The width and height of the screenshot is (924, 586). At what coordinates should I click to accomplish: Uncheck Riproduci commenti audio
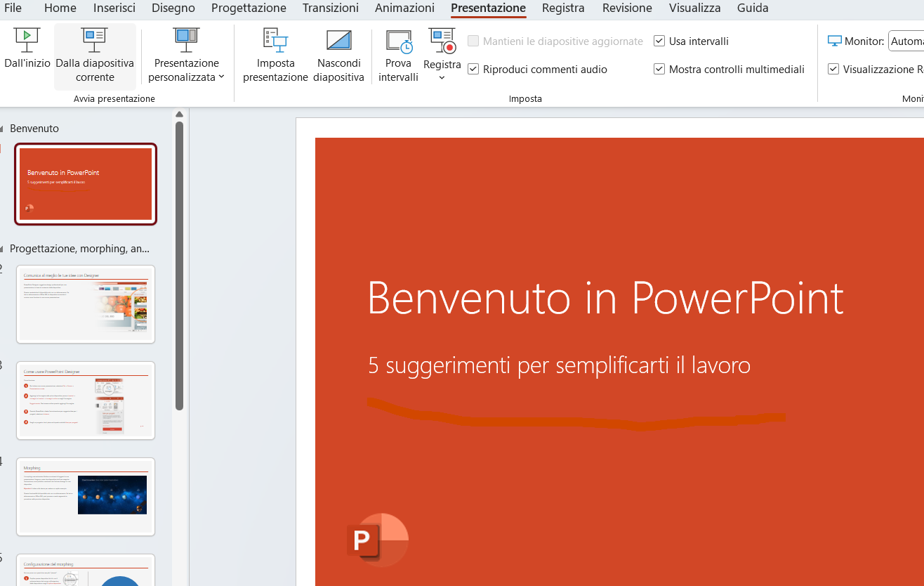(474, 69)
